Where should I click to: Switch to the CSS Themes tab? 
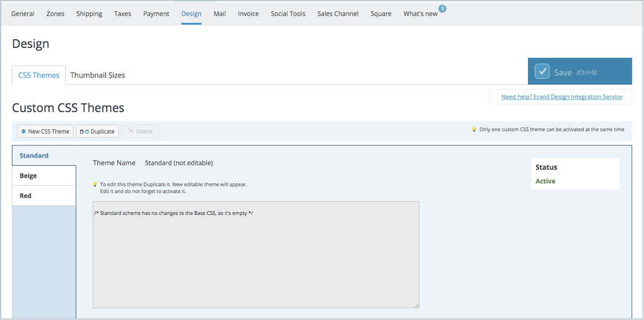point(38,75)
